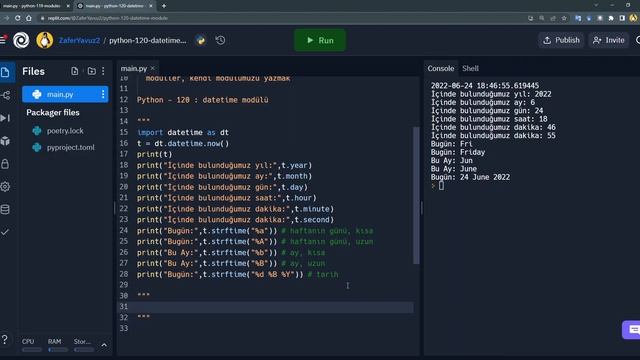Click the console prompt input
The image size is (640, 360).
point(441,186)
